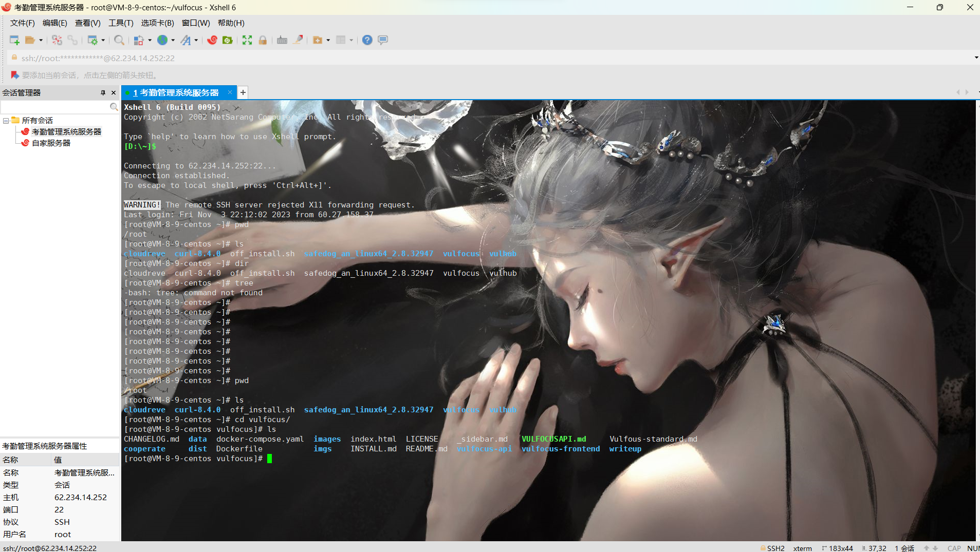The width and height of the screenshot is (980, 552).
Task: Open the 编辑(E) menu
Action: (55, 23)
